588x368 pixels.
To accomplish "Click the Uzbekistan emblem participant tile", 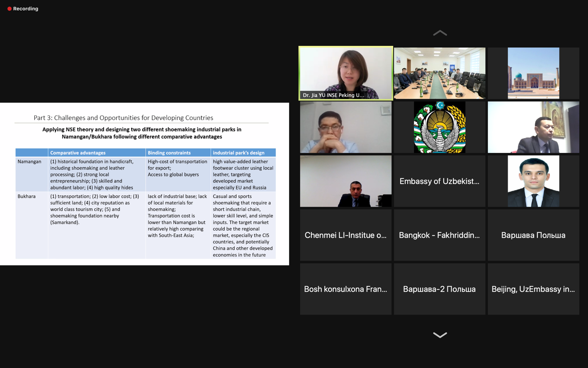I will 439,127.
